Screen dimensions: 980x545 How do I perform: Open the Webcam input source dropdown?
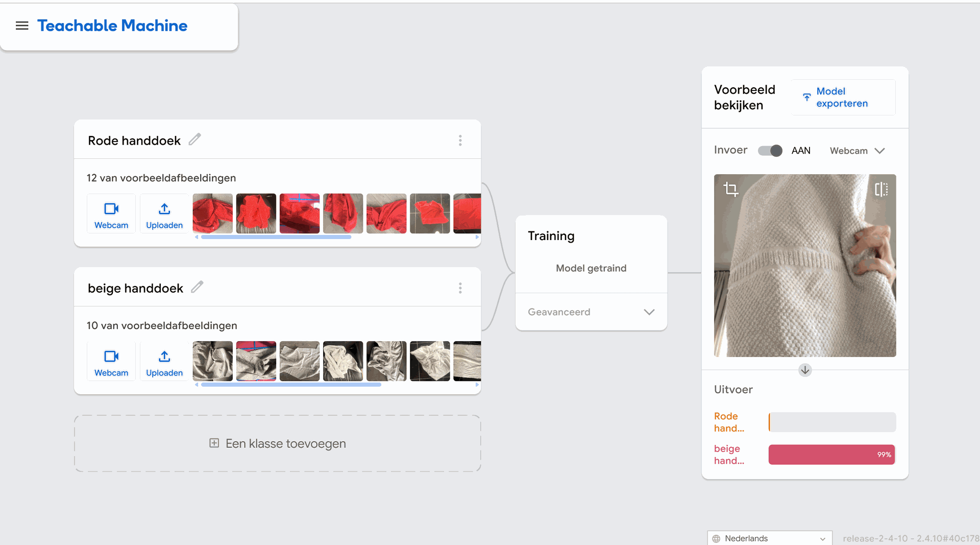[857, 151]
